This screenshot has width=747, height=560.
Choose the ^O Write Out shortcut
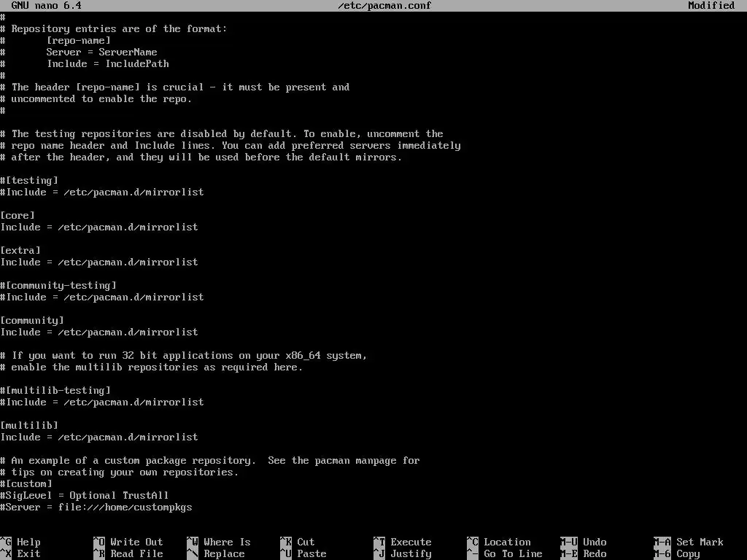point(128,542)
